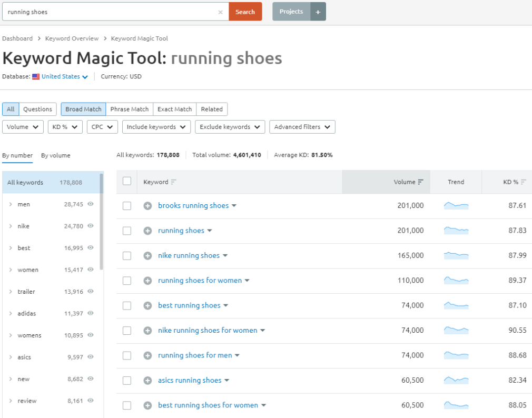Screen dimensions: 532x418
Task: Sort by KD % column icon
Action: pyautogui.click(x=524, y=182)
